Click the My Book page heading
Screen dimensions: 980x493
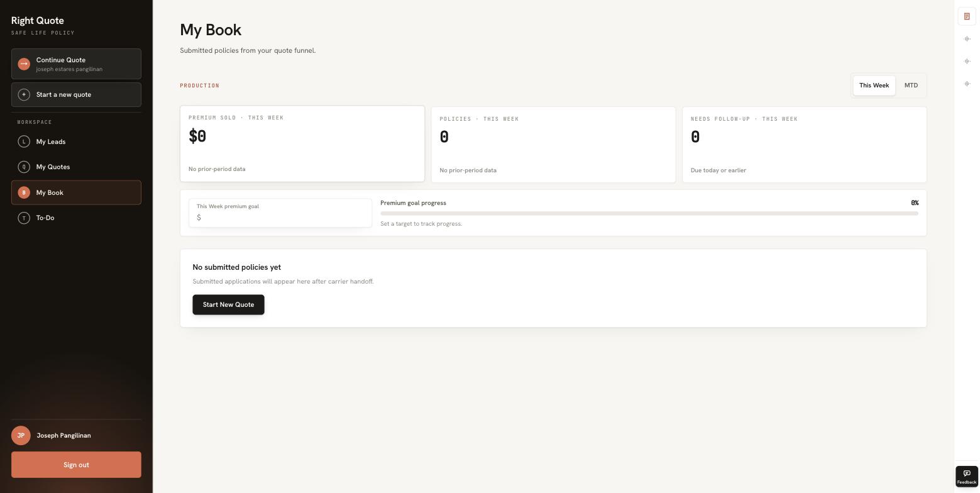coord(211,30)
